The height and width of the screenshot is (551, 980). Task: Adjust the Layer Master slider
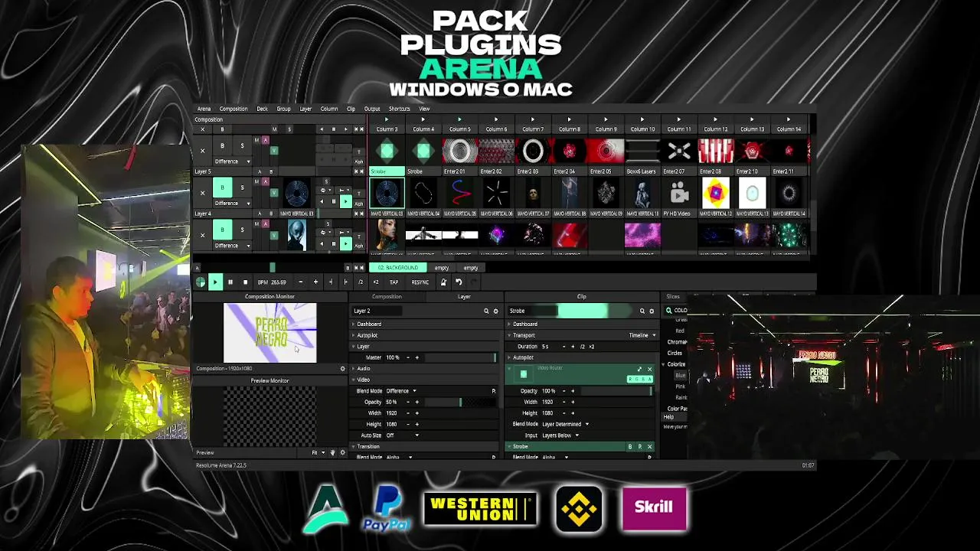[x=459, y=357]
